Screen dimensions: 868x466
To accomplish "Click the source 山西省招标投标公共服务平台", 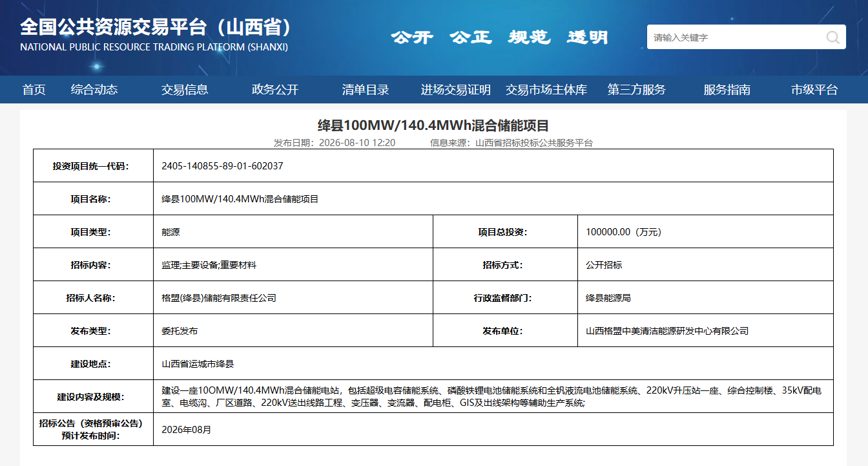I will [x=534, y=143].
